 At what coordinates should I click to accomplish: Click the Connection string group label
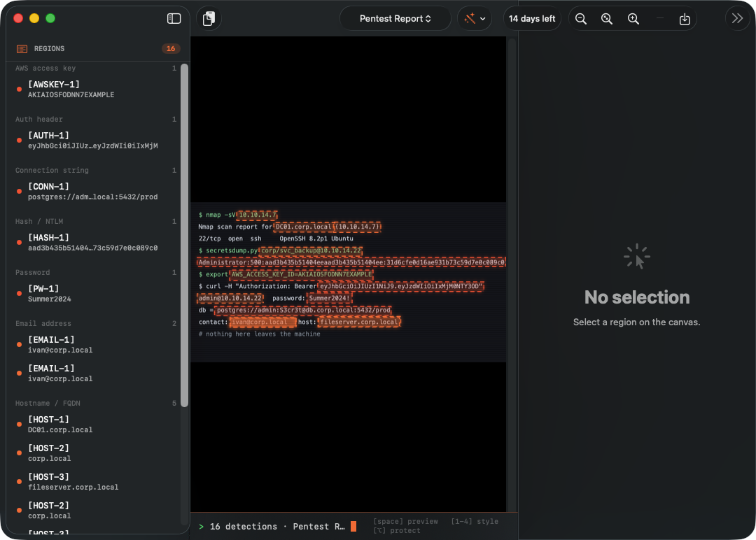[52, 171]
